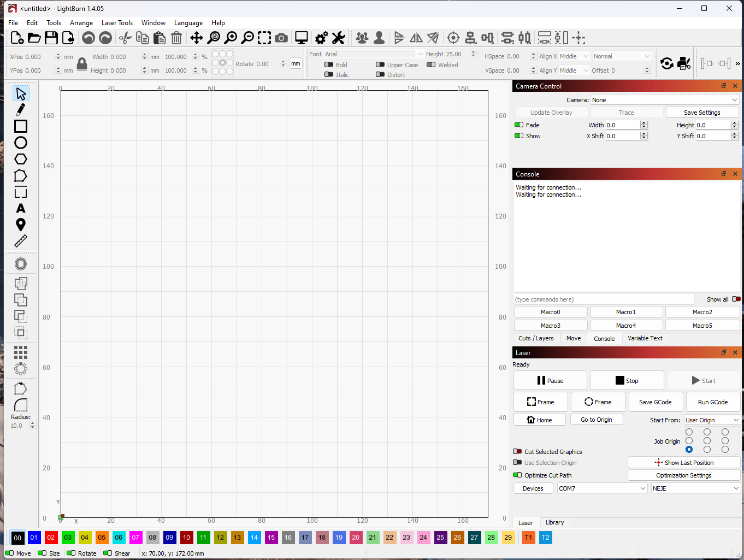The height and width of the screenshot is (560, 744).
Task: Choose the Create Text tool
Action: pos(21,208)
